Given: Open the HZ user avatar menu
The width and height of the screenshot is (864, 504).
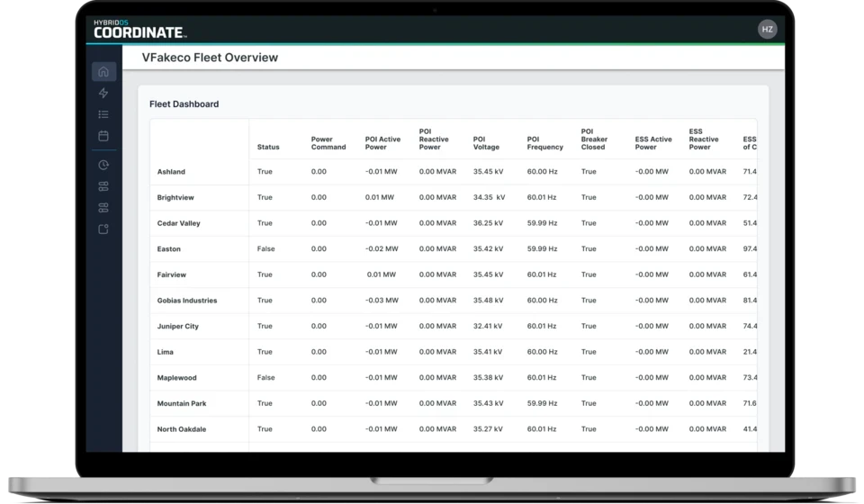Looking at the screenshot, I should (767, 29).
